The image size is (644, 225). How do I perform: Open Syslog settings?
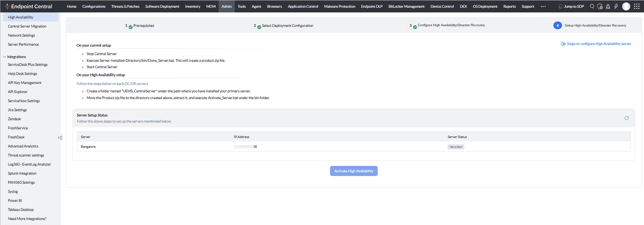pyautogui.click(x=13, y=191)
